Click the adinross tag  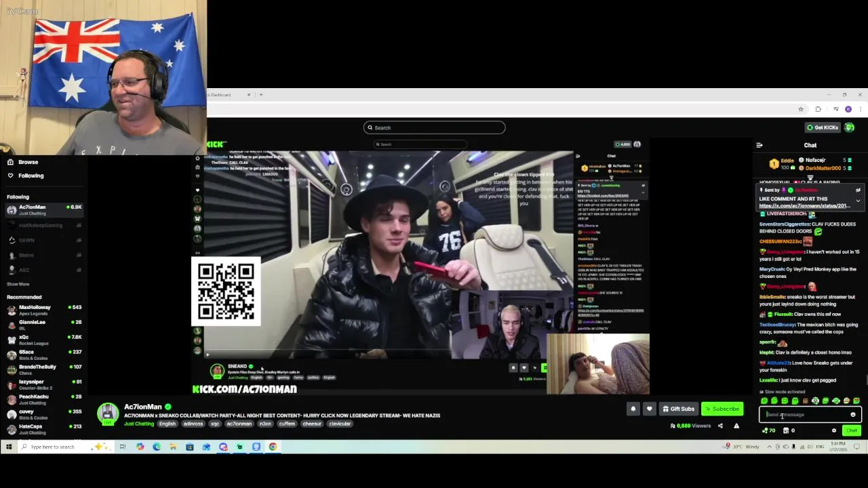click(193, 424)
